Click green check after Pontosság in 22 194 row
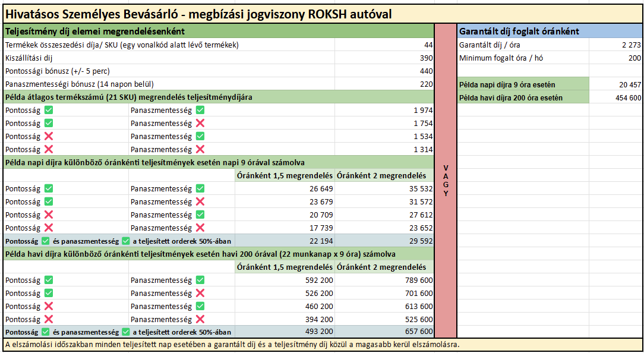Image resolution: width=644 pixels, height=353 pixels. pos(46,241)
